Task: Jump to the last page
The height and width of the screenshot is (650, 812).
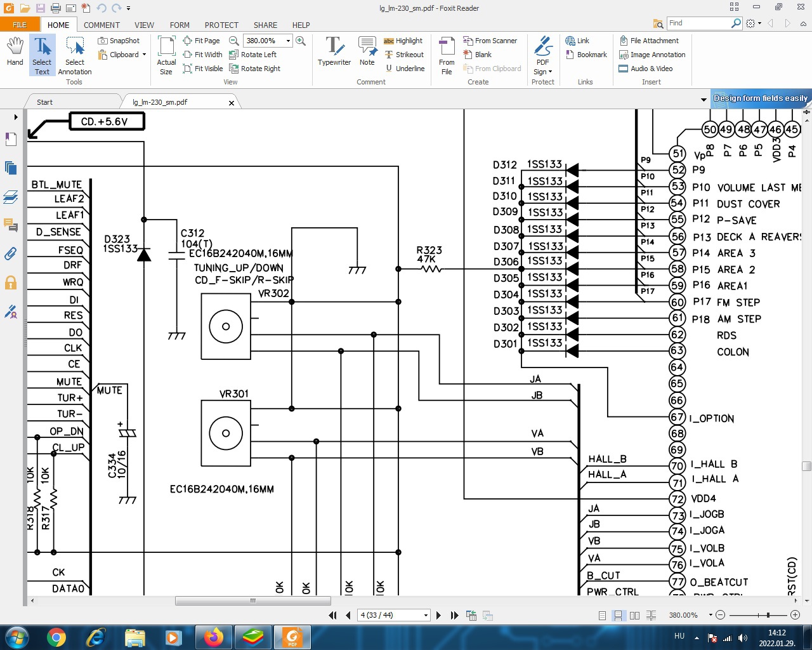Action: click(x=454, y=615)
